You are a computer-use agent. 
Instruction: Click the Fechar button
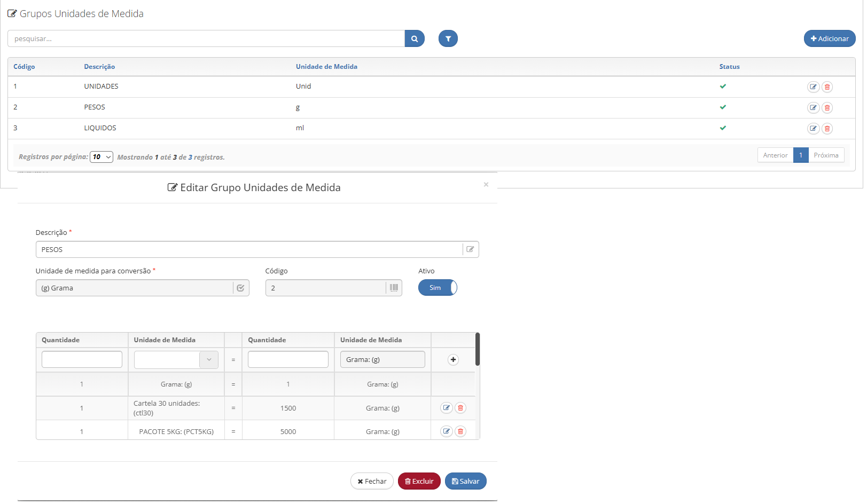[372, 481]
